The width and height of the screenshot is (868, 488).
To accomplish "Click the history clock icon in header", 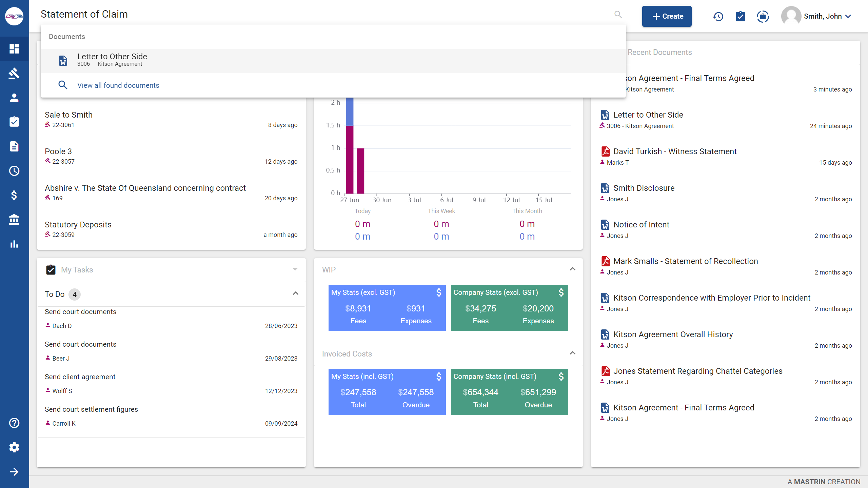I will click(x=718, y=16).
